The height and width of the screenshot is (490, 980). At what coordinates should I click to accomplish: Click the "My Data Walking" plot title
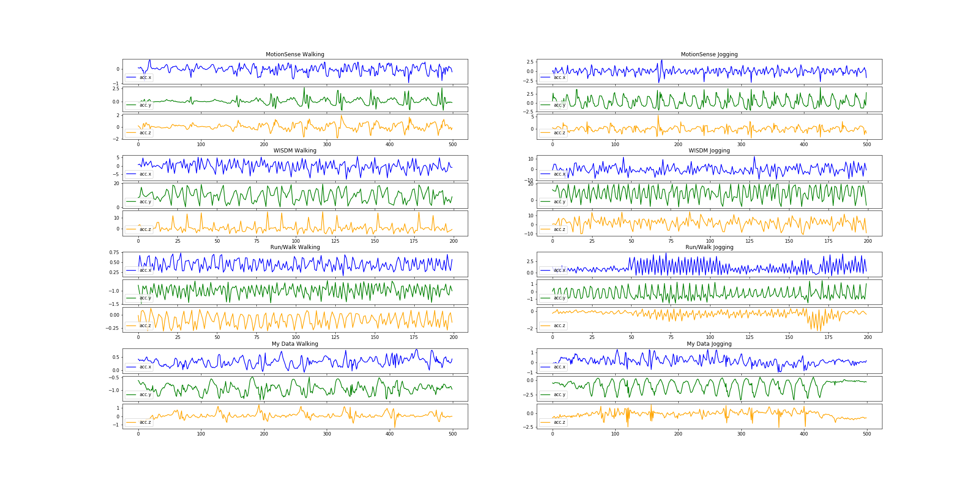[295, 344]
